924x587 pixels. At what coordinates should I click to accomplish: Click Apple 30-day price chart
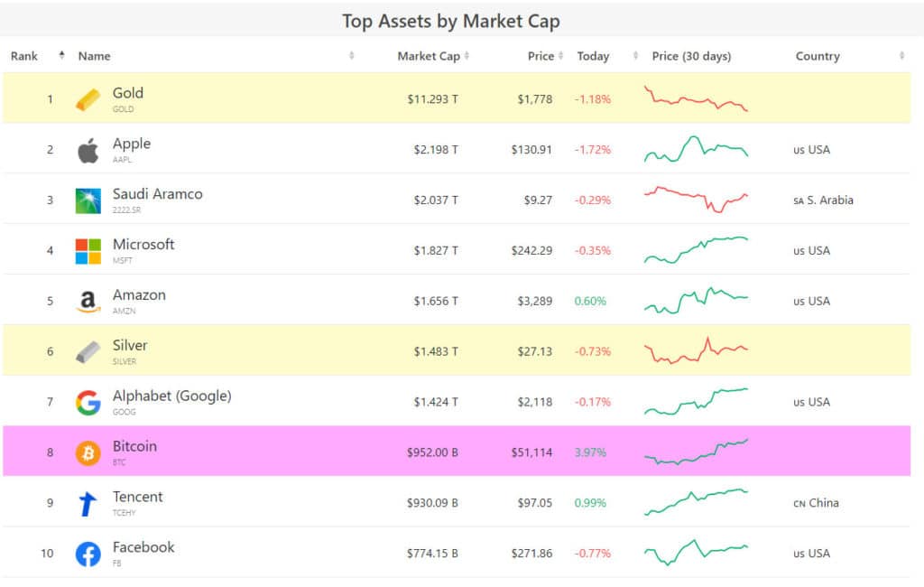click(x=696, y=149)
